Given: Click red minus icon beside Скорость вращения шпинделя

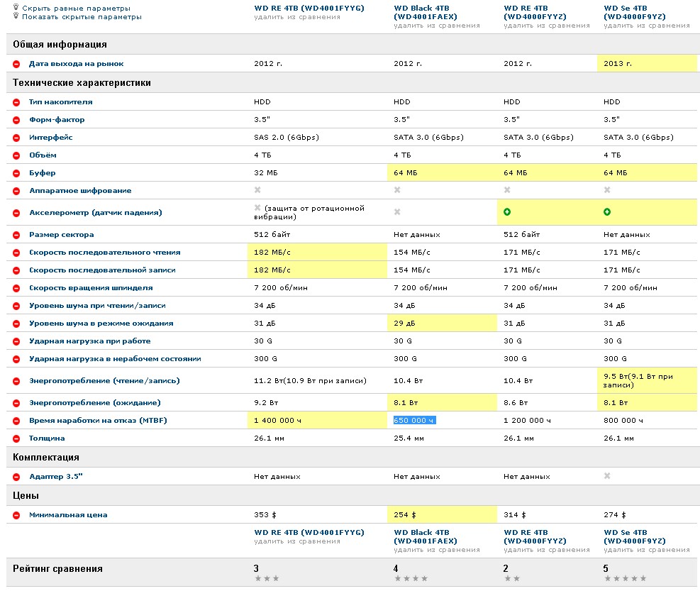Looking at the screenshot, I should click(x=16, y=288).
